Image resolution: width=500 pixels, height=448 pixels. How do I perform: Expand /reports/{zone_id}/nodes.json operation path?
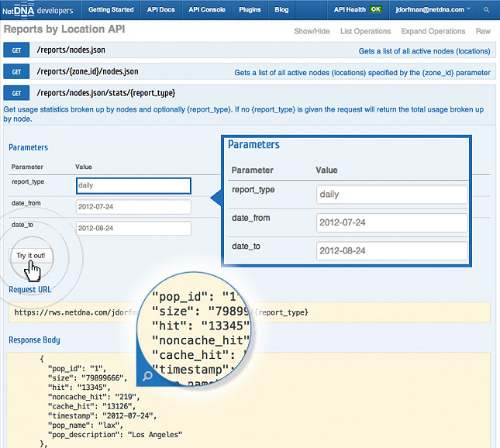click(x=88, y=71)
